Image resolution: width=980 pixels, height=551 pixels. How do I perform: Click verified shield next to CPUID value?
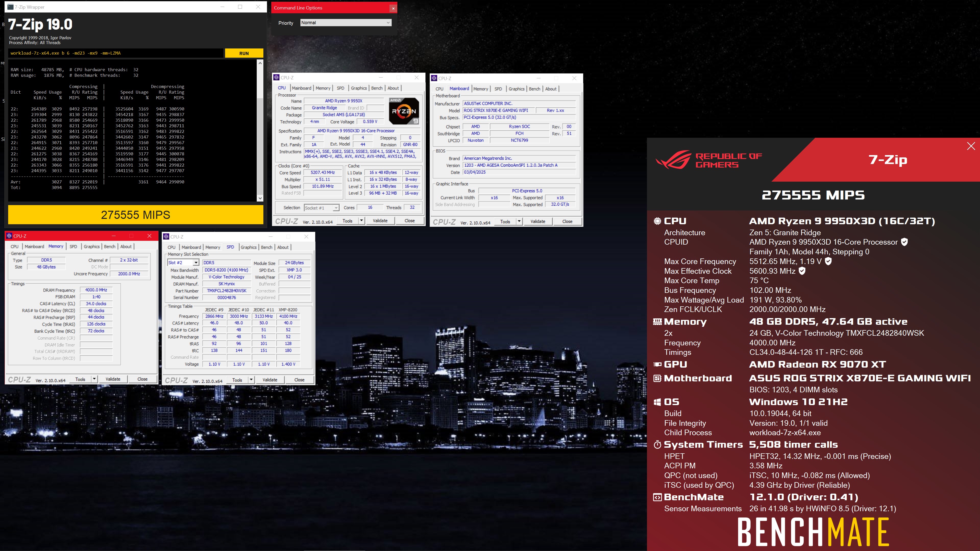point(905,242)
